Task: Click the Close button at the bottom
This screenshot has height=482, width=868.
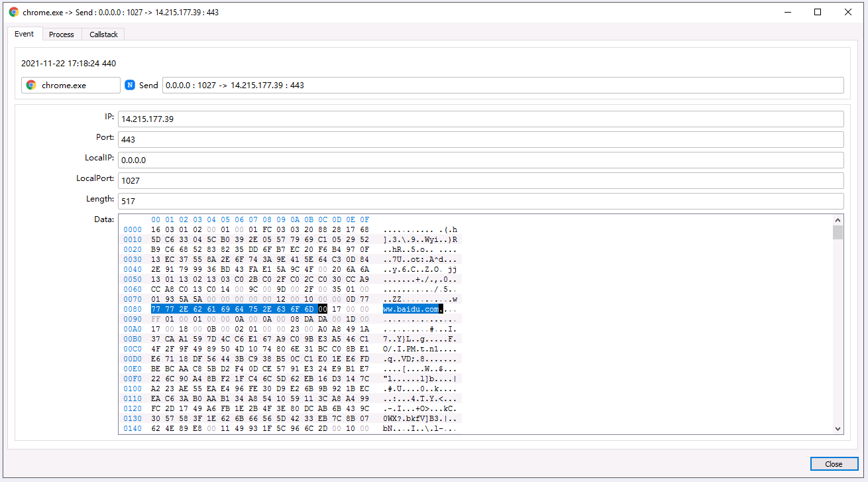Action: [x=834, y=464]
